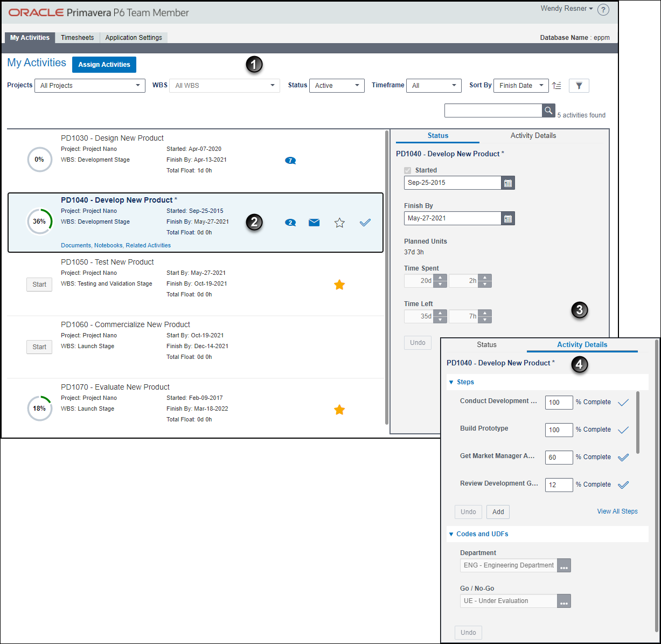Screen dimensions: 661x644
Task: Select the Status tab in main detail panel
Action: pyautogui.click(x=438, y=136)
